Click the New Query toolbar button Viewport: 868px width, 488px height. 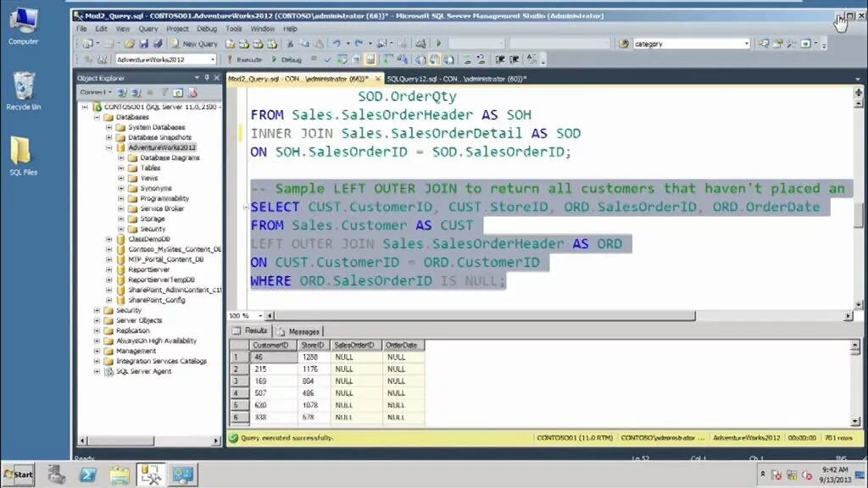click(x=194, y=44)
